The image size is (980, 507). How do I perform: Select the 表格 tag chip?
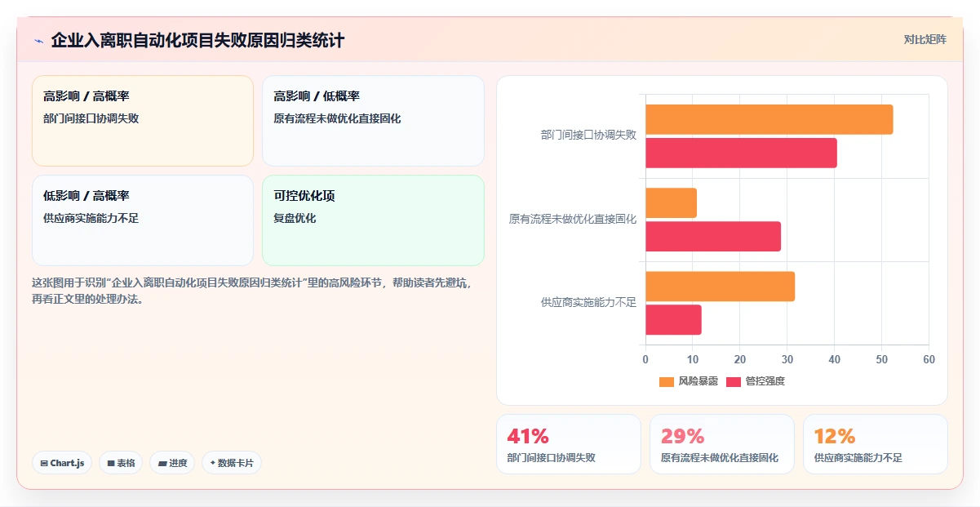click(121, 463)
